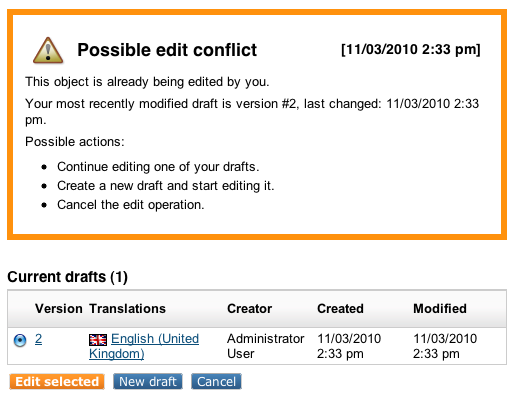Select the radio button for version 2
The width and height of the screenshot is (513, 415).
point(20,340)
